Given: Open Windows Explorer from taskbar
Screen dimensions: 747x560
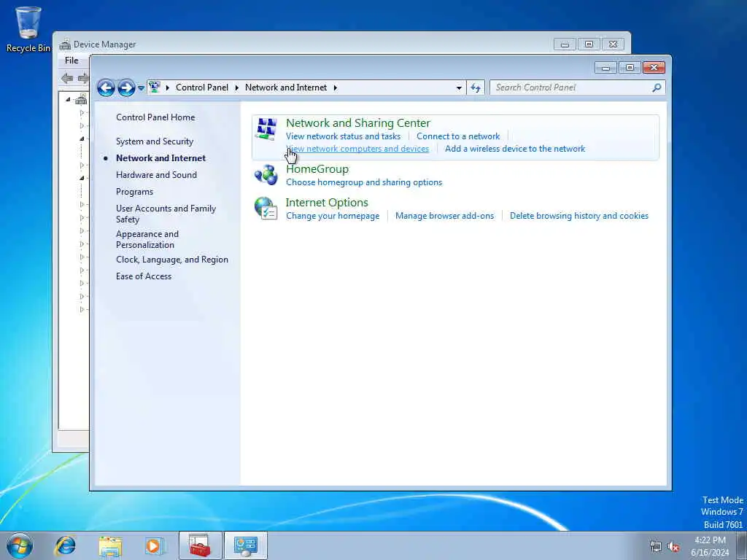Looking at the screenshot, I should (111, 545).
